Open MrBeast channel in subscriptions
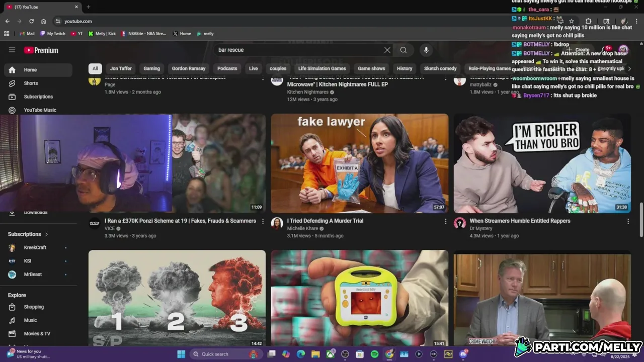Screen dimensions: 644x362 (38, 275)
